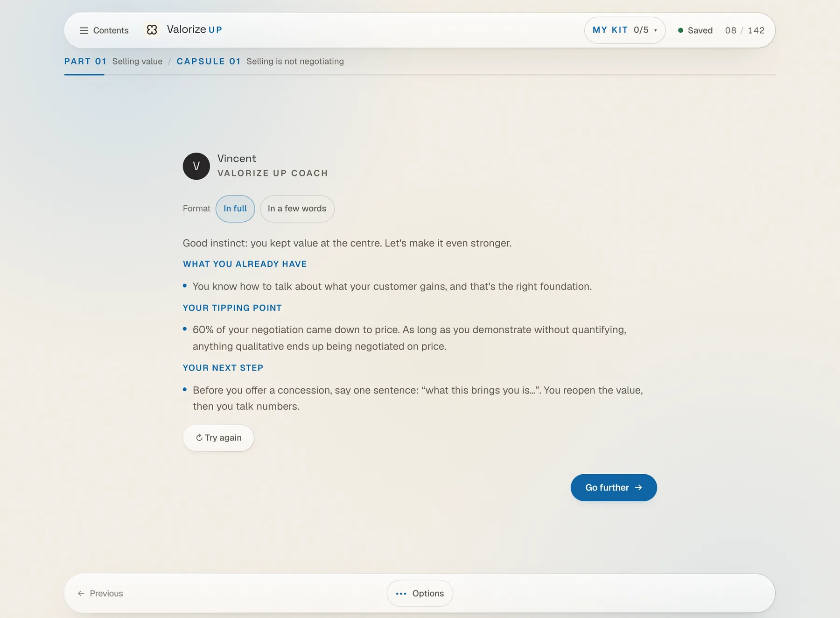Click the Good instinct intro sentence
This screenshot has width=840, height=618.
(x=347, y=243)
